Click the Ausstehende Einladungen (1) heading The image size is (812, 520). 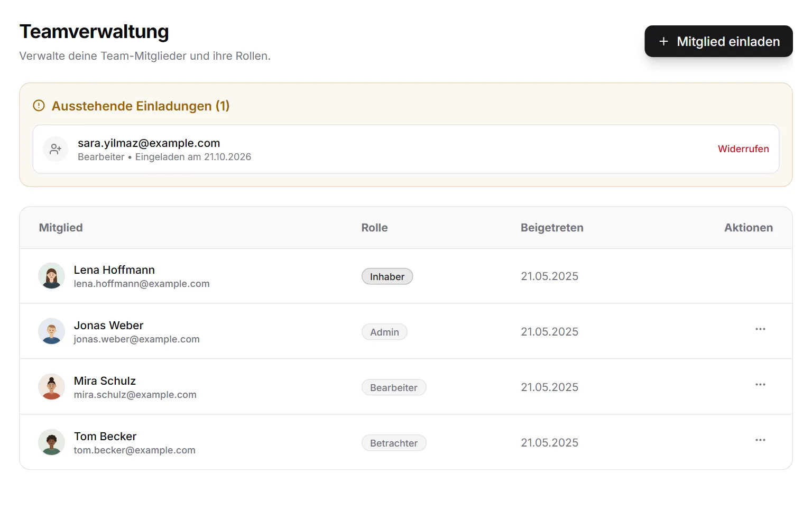click(x=141, y=106)
